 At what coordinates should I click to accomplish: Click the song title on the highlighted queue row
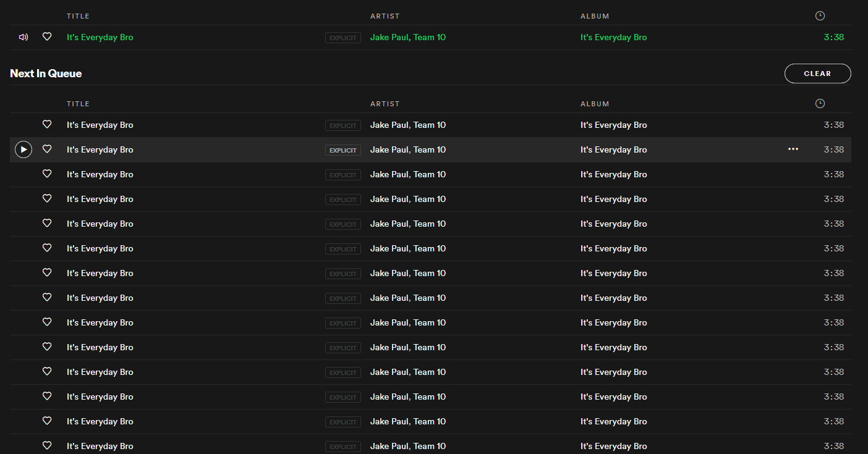[x=100, y=149]
